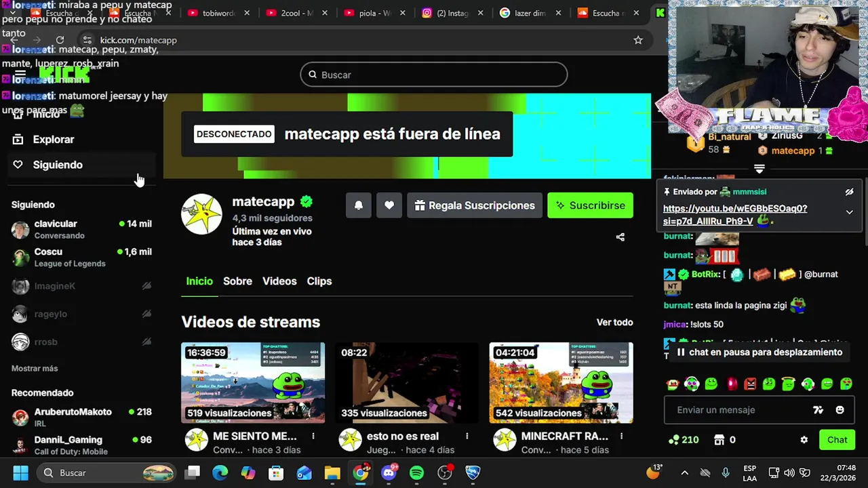Screen dimensions: 868x488
Task: Click the green verified badge next to matecapp
Action: 307,201
